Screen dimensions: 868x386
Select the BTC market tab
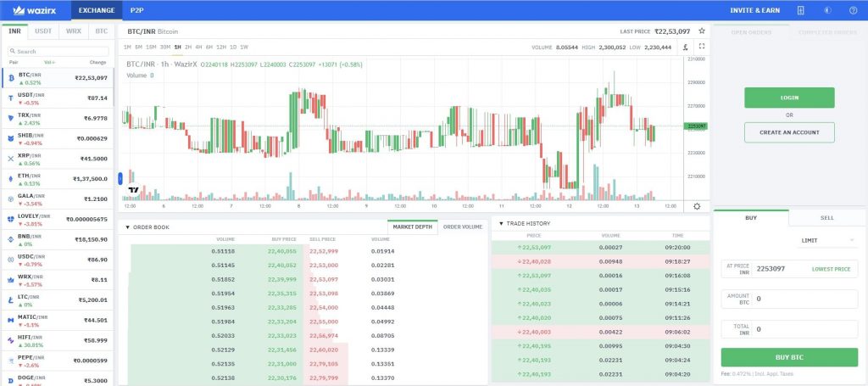pyautogui.click(x=102, y=31)
